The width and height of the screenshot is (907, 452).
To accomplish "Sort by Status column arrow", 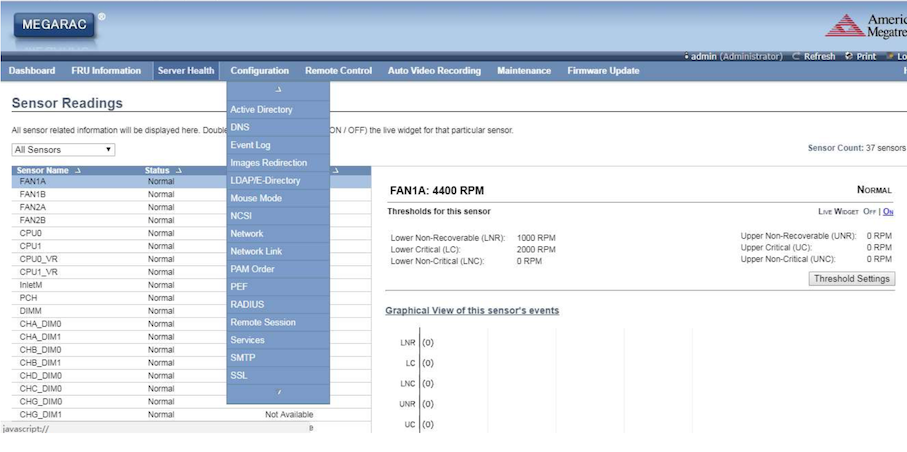I will tap(178, 171).
